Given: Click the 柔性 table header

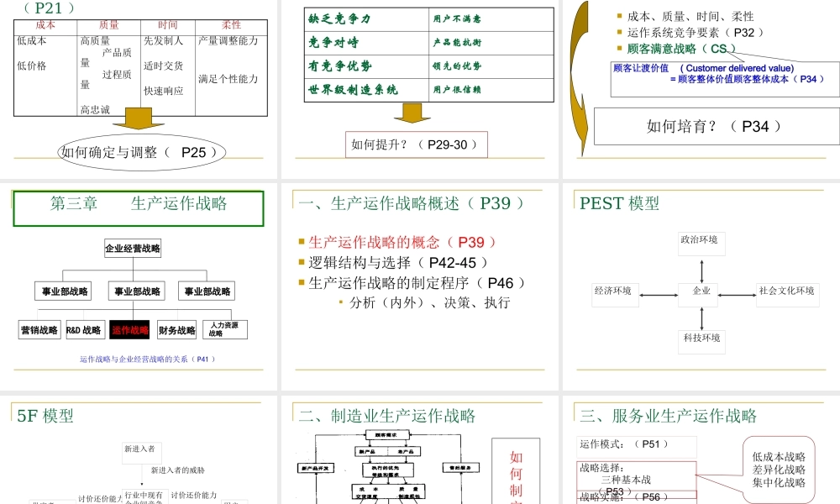Looking at the screenshot, I should coord(232,25).
